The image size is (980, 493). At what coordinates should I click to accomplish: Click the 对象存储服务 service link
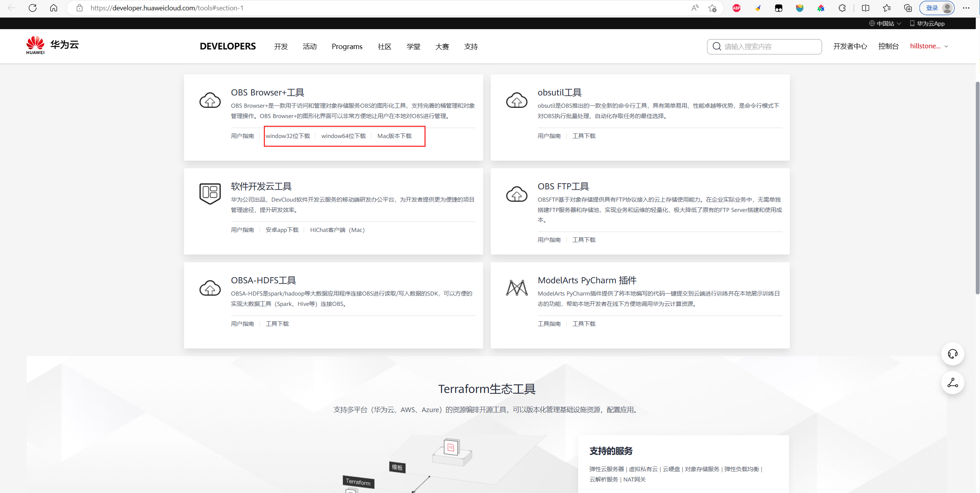[702, 469]
